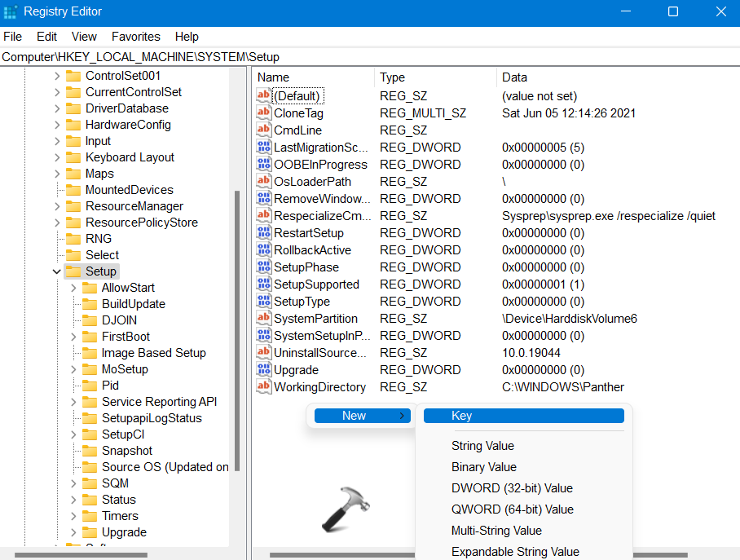Expand the FirstBoot subkey
This screenshot has height=560, width=740.
click(73, 337)
